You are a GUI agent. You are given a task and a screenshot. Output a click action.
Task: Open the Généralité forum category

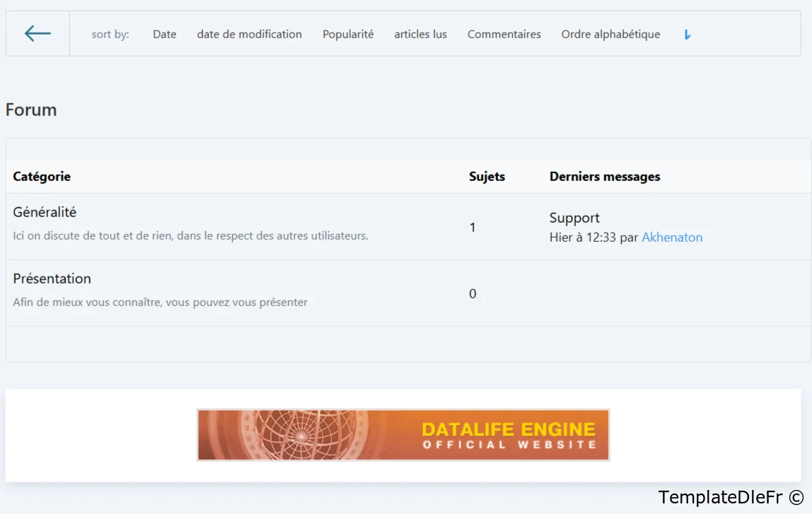45,212
